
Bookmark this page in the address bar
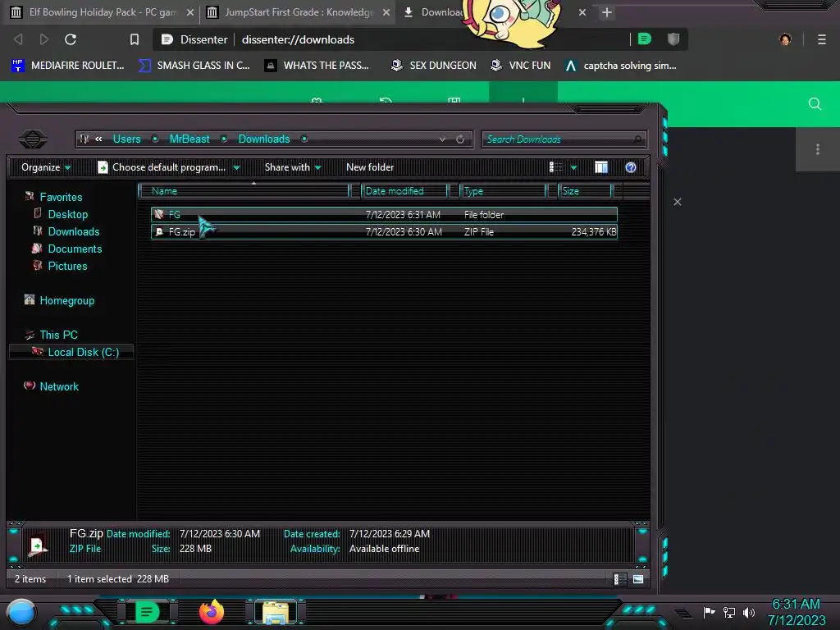click(x=135, y=39)
